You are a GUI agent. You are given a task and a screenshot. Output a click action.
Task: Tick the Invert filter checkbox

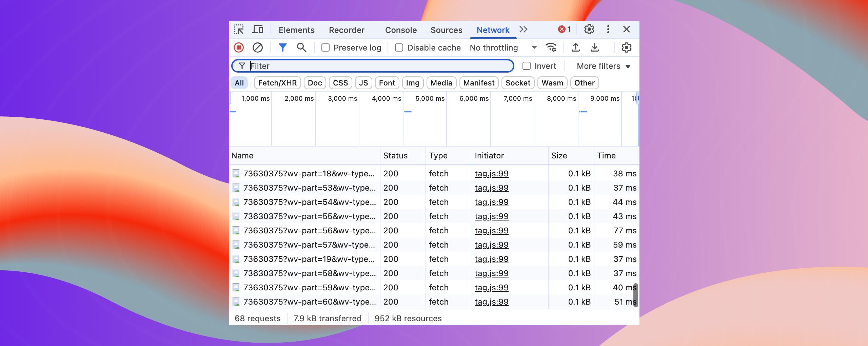click(x=527, y=66)
